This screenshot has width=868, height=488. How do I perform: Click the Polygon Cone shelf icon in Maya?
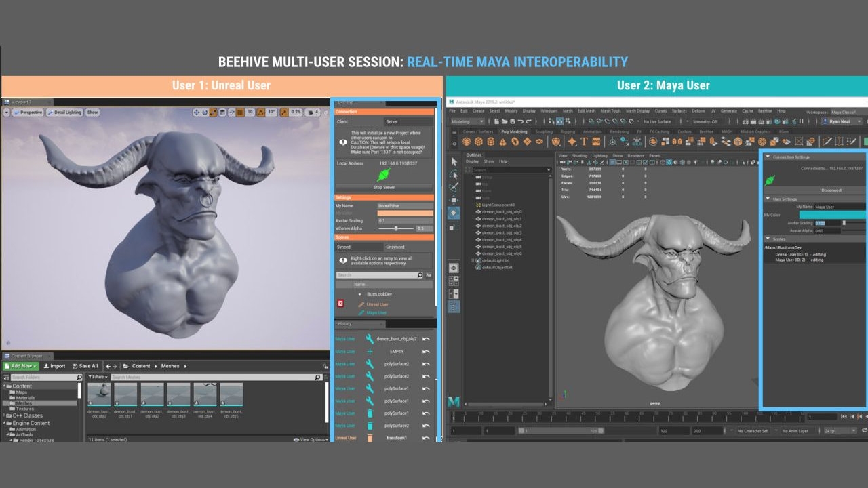click(x=502, y=142)
